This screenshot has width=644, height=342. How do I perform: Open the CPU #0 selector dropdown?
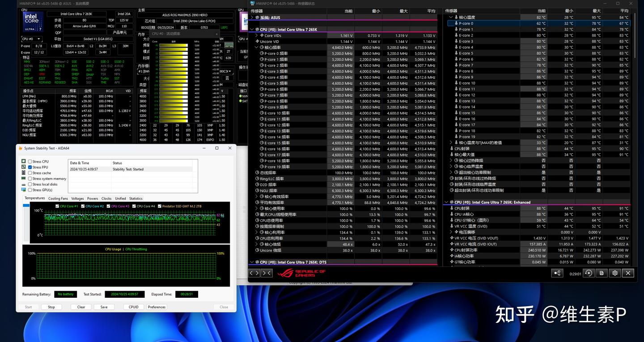click(32, 39)
